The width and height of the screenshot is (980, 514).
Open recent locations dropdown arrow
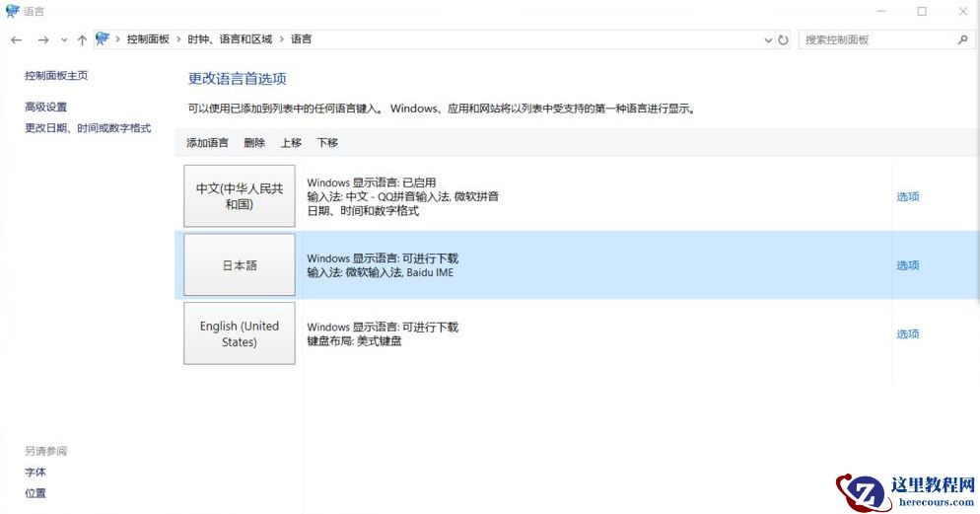pos(64,40)
